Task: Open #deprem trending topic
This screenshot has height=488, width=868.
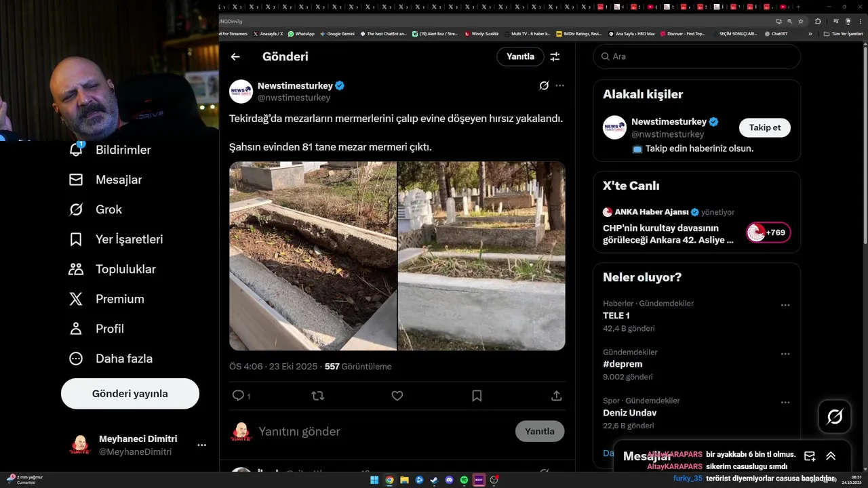Action: [623, 364]
